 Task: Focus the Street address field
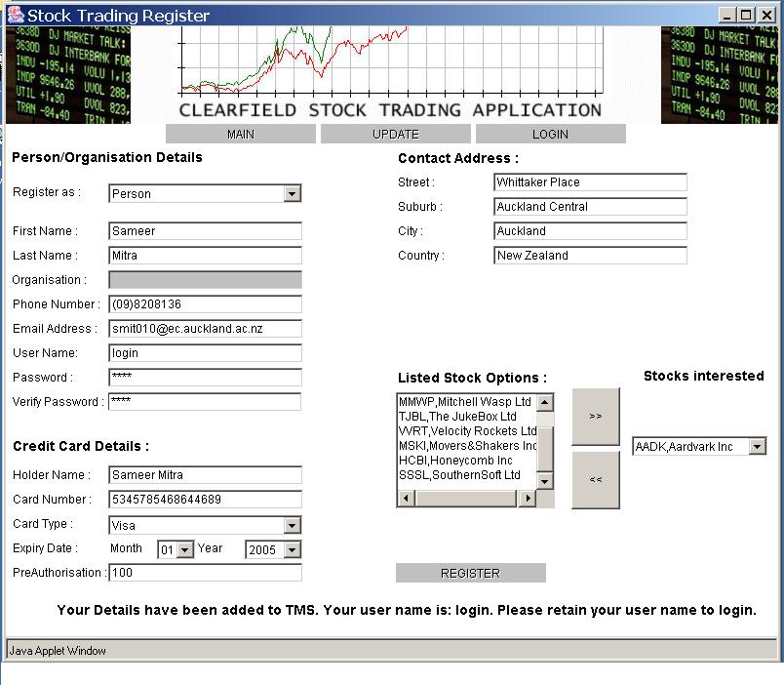pos(590,182)
